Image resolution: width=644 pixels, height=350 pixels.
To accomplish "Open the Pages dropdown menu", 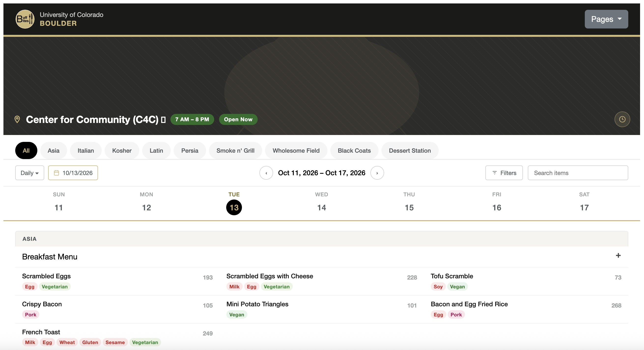I will (606, 19).
